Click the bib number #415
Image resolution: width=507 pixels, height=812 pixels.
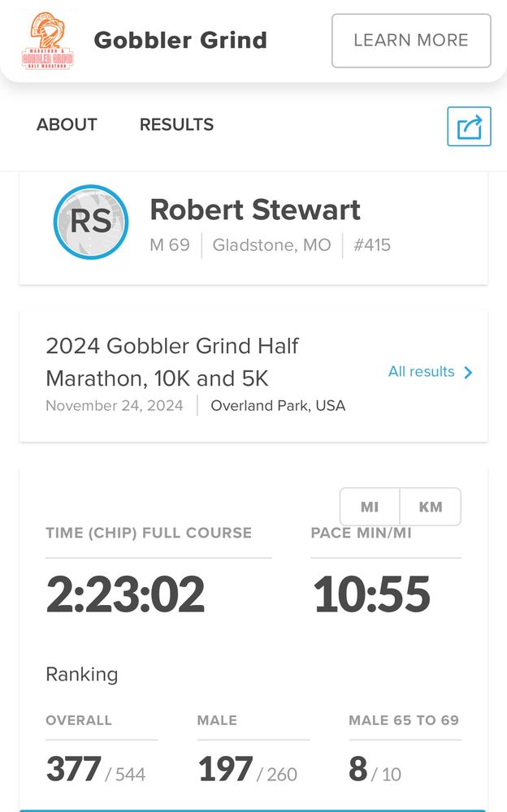coord(372,244)
